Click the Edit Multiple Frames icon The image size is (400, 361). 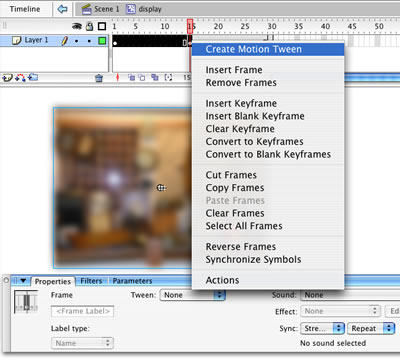[x=155, y=77]
